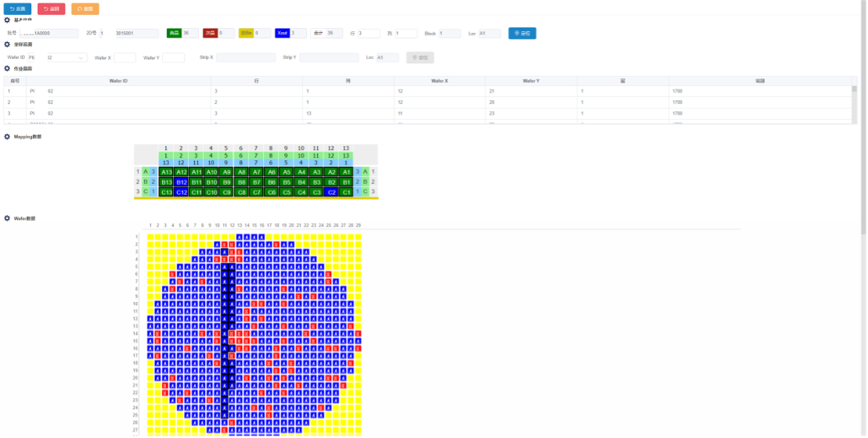
Task: Click the Wafer ID column header in table
Action: pos(118,81)
